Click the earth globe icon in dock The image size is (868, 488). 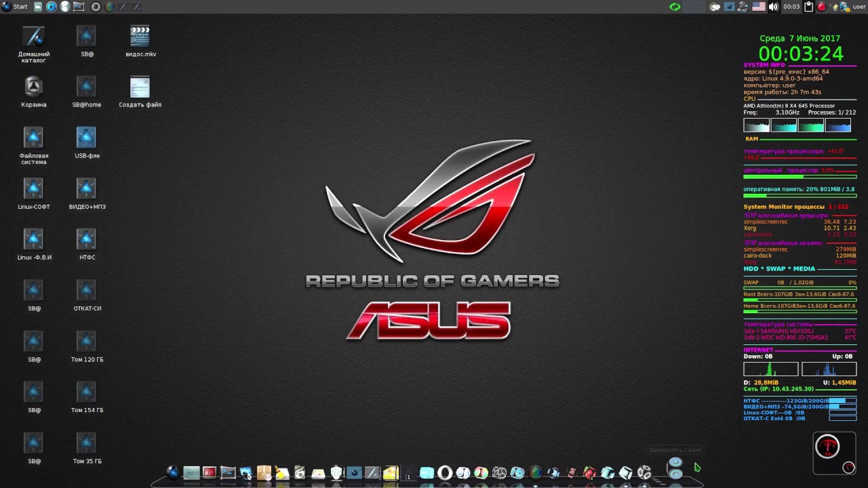536,472
